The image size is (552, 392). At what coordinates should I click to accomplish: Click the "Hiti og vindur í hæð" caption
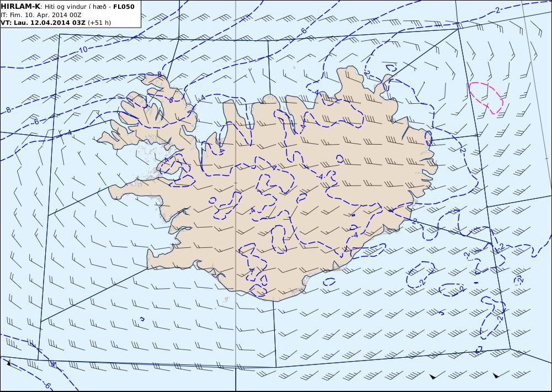[x=75, y=7]
